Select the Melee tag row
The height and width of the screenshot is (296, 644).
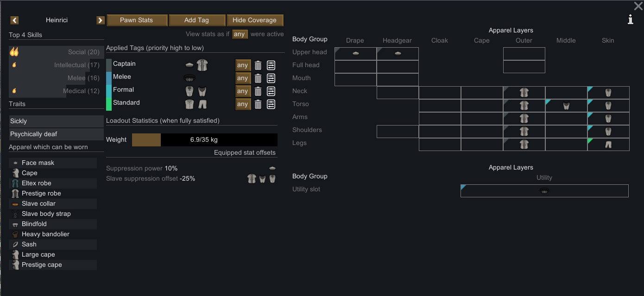[x=192, y=78]
